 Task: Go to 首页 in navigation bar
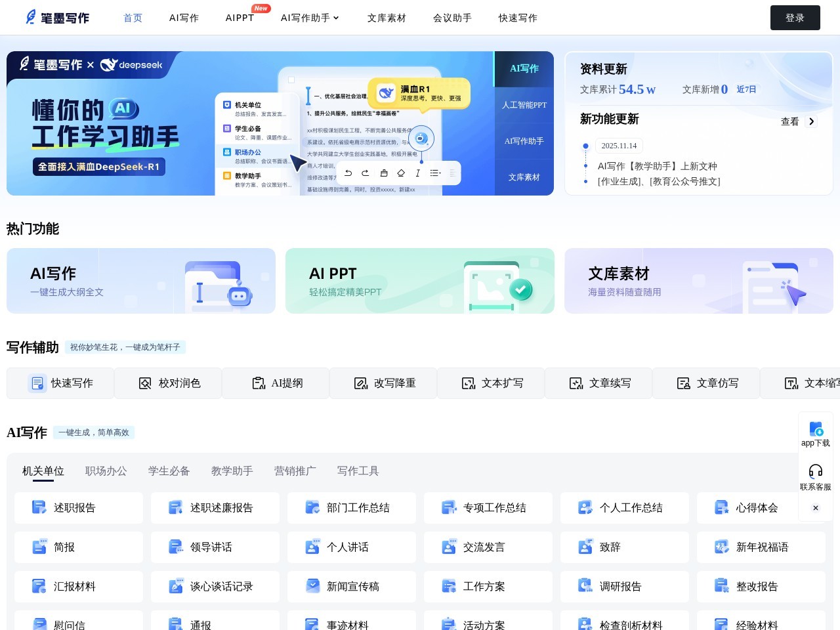133,18
